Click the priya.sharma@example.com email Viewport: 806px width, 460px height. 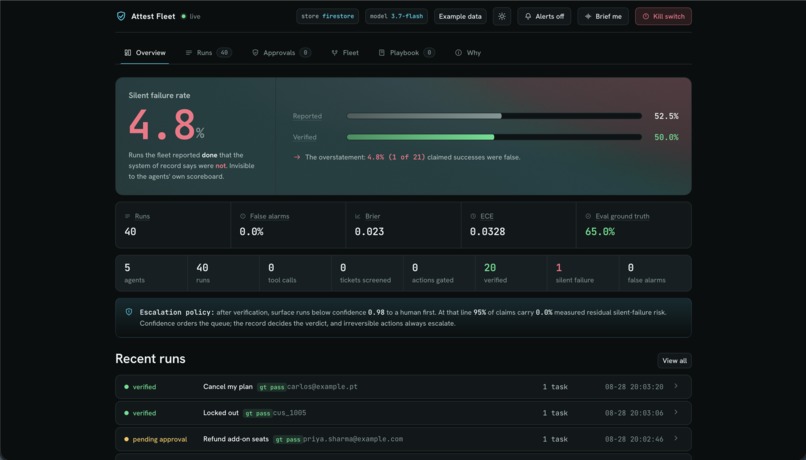click(x=353, y=439)
